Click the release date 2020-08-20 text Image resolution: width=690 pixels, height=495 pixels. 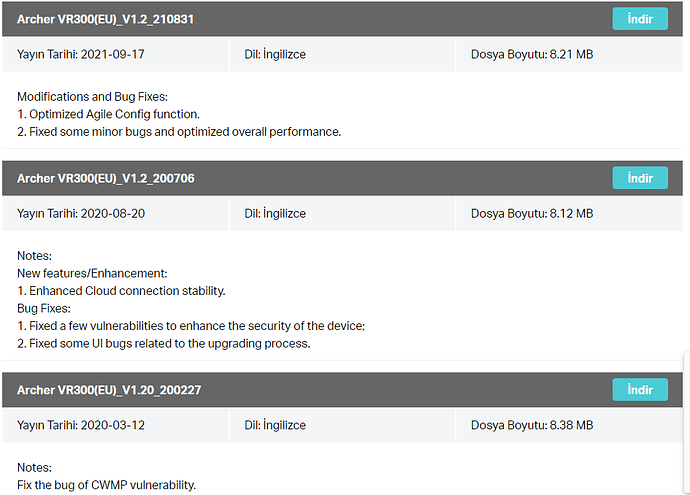113,213
